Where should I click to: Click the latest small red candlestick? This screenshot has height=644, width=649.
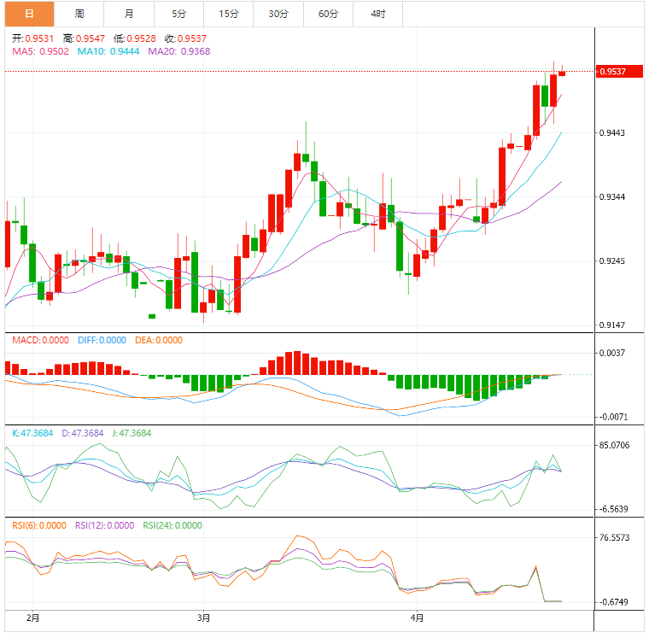tap(562, 73)
